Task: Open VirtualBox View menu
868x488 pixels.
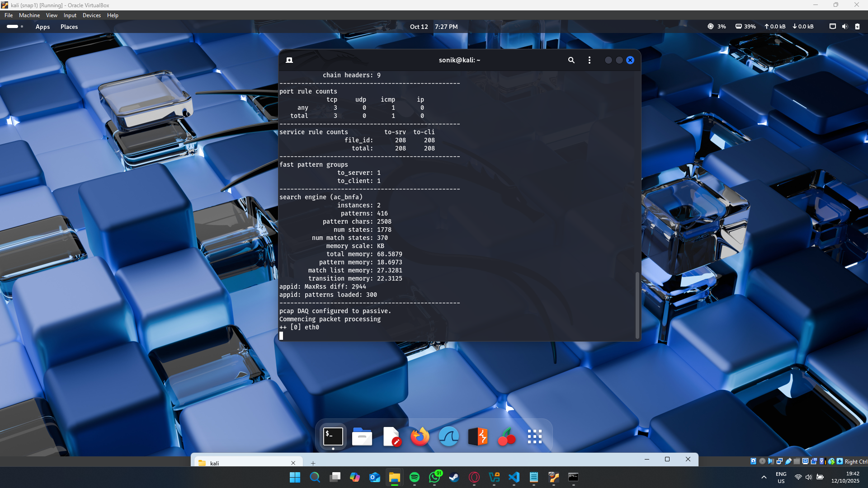Action: pos(52,15)
